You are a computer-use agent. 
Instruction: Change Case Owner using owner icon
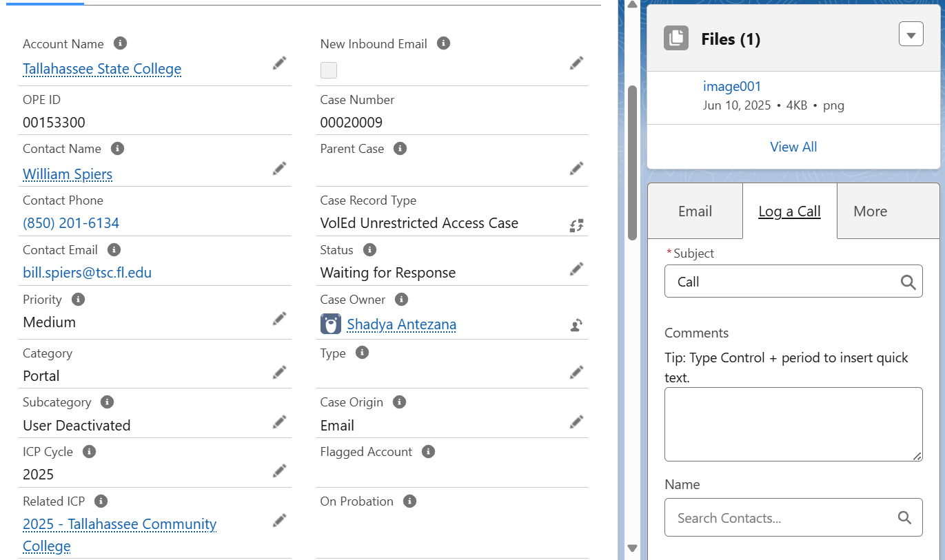click(577, 325)
